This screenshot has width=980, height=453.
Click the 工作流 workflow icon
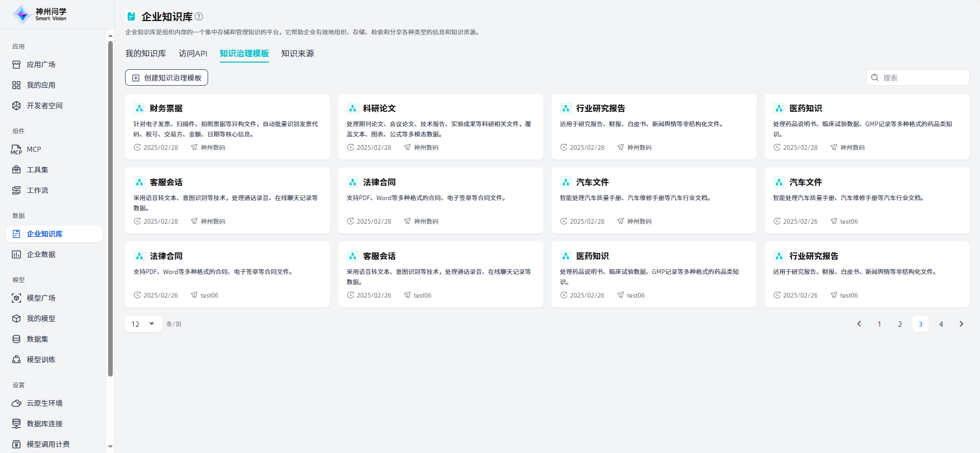[16, 190]
